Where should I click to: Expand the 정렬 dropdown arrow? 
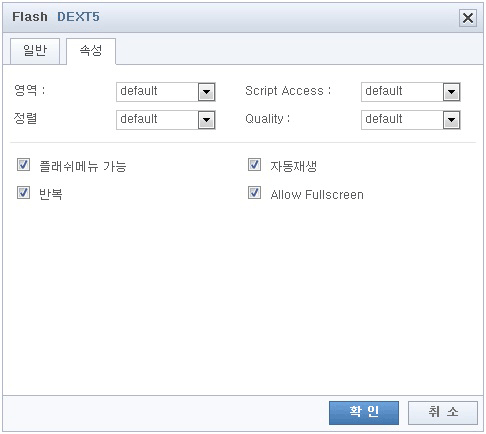pos(206,120)
